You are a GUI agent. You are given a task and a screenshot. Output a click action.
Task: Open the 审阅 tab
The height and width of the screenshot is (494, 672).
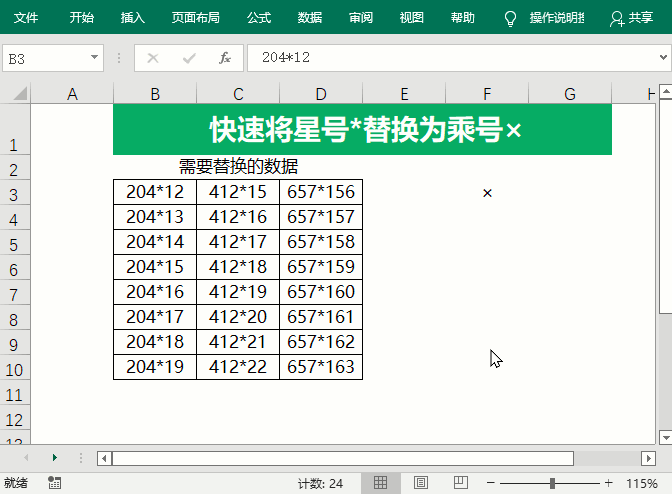click(x=361, y=18)
